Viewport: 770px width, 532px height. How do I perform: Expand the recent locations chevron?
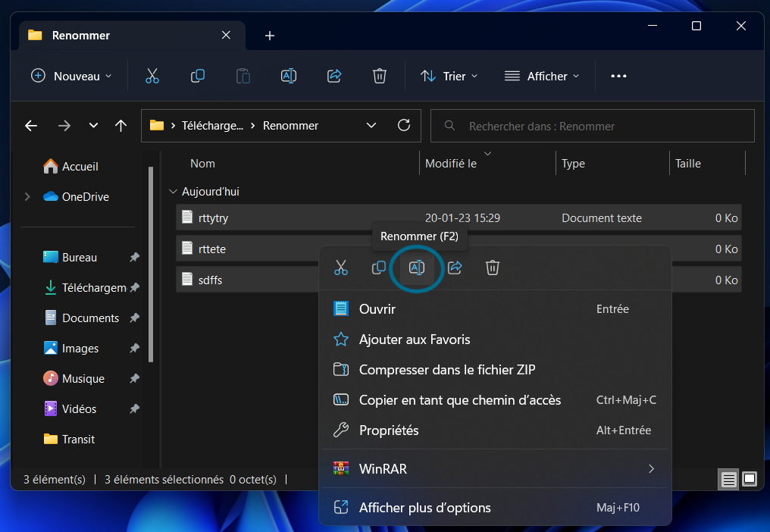coord(93,126)
